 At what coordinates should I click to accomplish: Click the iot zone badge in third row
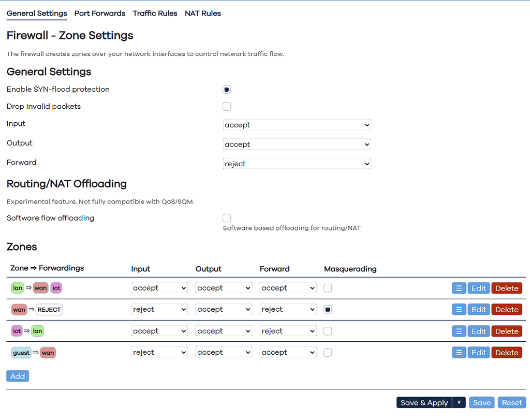17,331
